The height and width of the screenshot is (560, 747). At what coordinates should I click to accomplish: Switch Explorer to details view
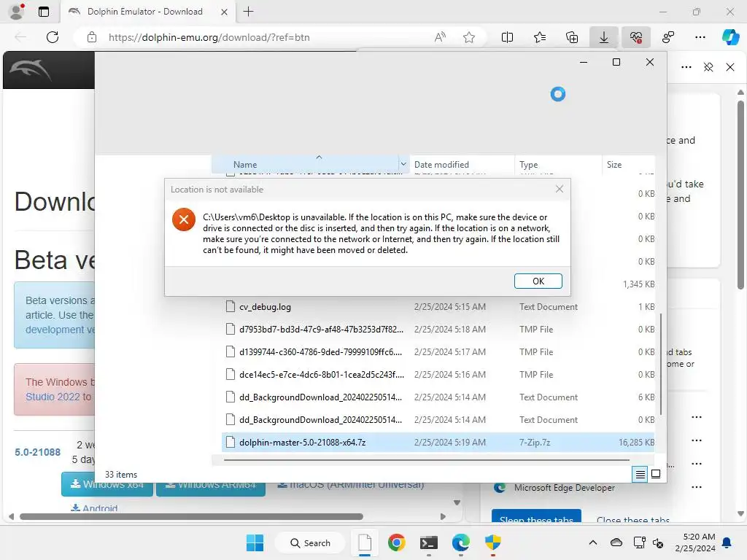(x=640, y=474)
